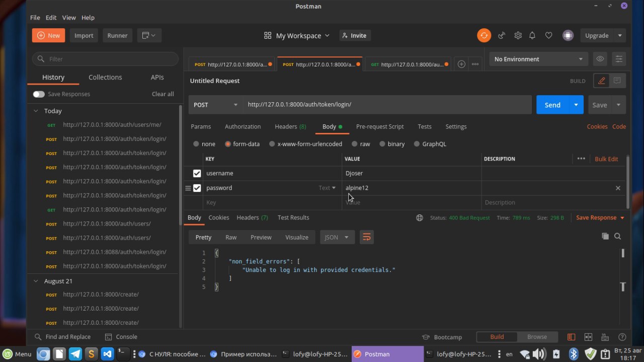Screen dimensions: 644x362
Task: Open the My Workspace switcher
Action: tap(297, 35)
